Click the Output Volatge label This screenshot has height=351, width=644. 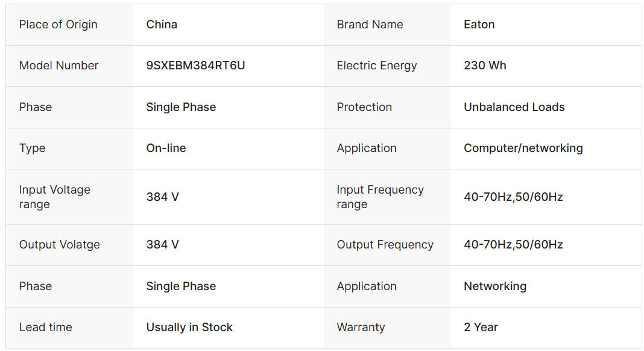point(59,245)
